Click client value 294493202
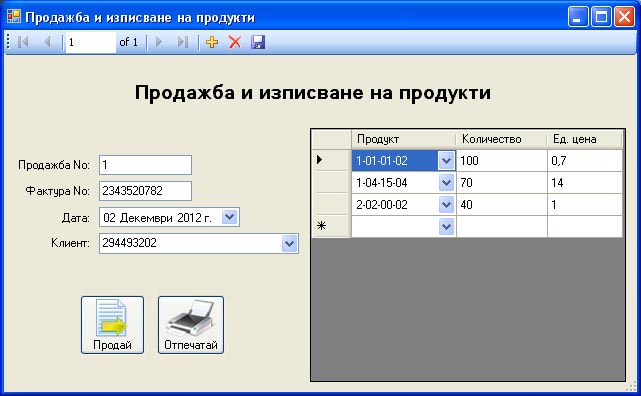The width and height of the screenshot is (641, 396). (x=129, y=243)
